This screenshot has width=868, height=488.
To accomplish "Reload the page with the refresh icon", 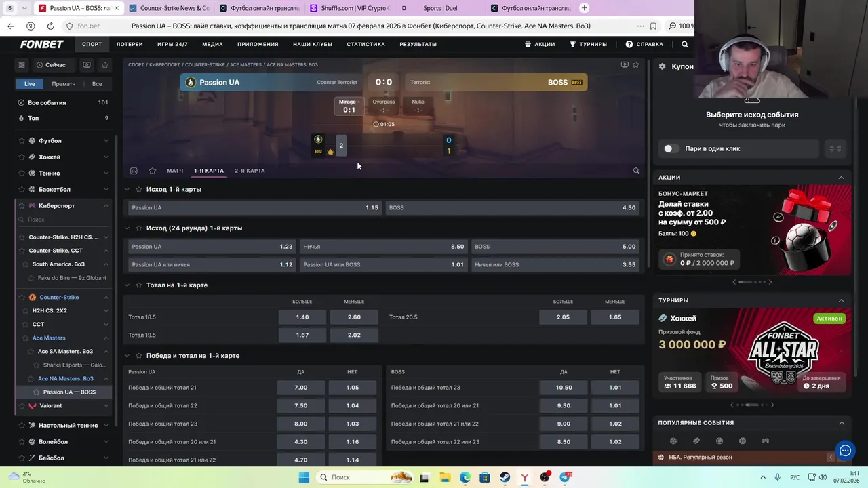I will coord(50,26).
